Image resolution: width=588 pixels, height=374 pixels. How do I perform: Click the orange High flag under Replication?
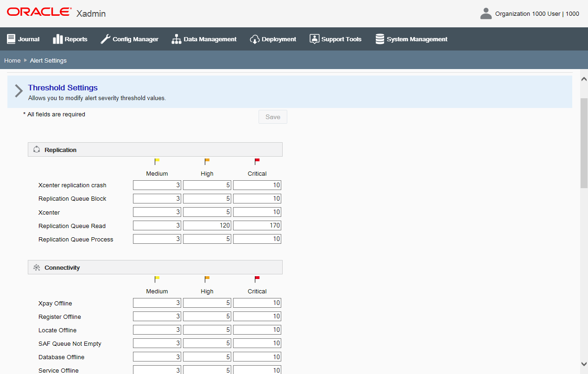coord(207,162)
